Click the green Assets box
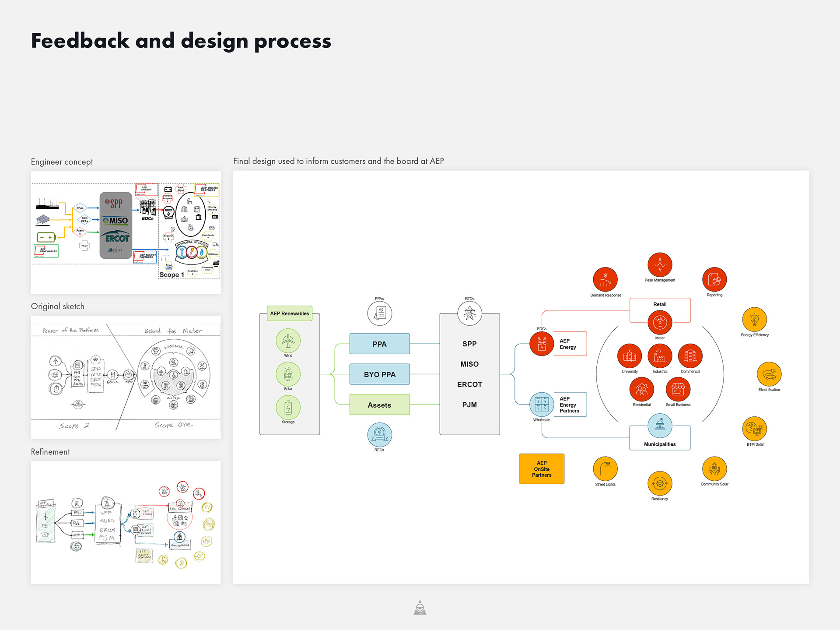840x630 pixels. (379, 405)
